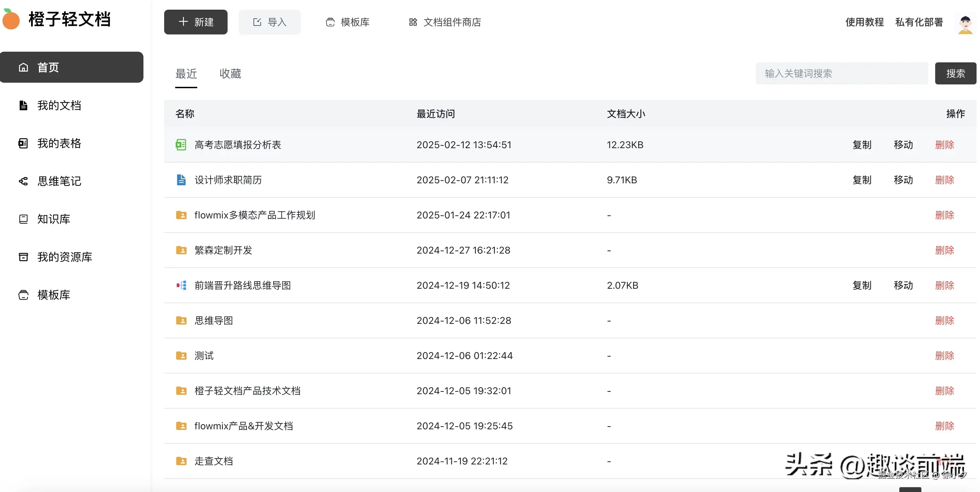
Task: Click the green sheet icon of 高考志愿填报分析表
Action: [181, 145]
